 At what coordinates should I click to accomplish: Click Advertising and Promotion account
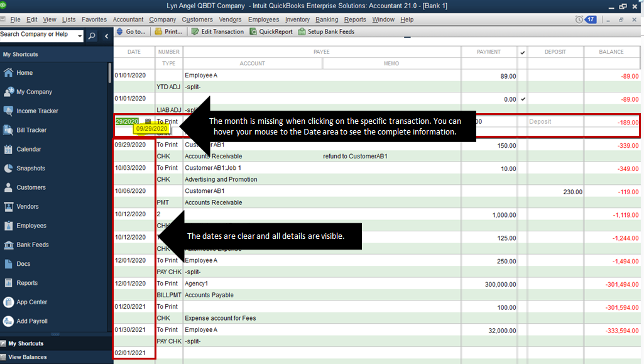(221, 179)
